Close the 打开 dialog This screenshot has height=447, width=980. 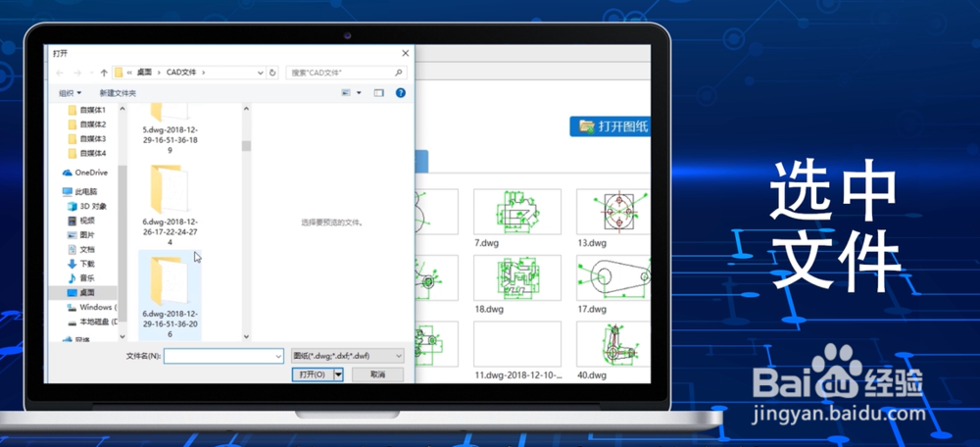(405, 54)
